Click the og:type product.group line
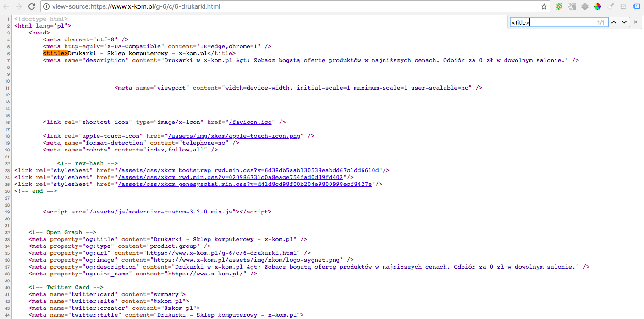The height and width of the screenshot is (319, 644). [120, 246]
